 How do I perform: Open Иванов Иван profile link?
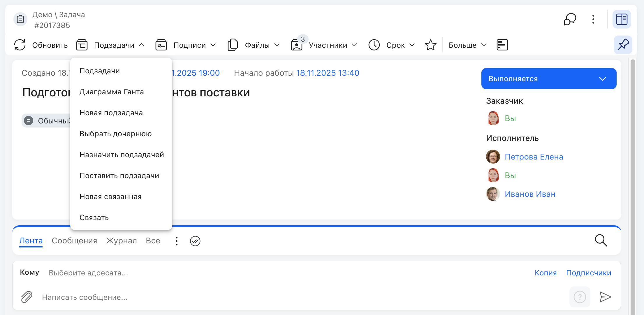point(530,194)
